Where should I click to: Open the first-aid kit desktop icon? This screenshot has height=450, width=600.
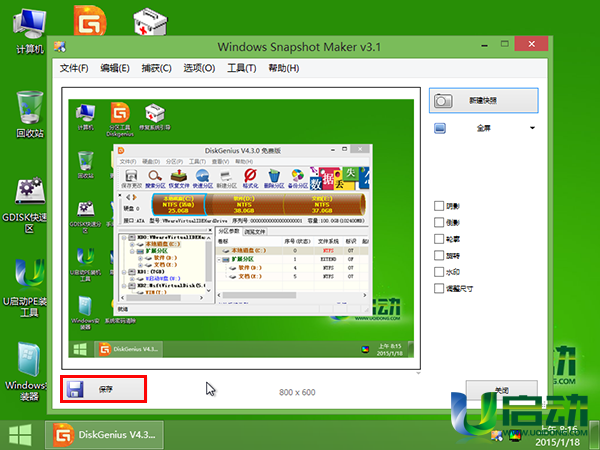pyautogui.click(x=150, y=22)
